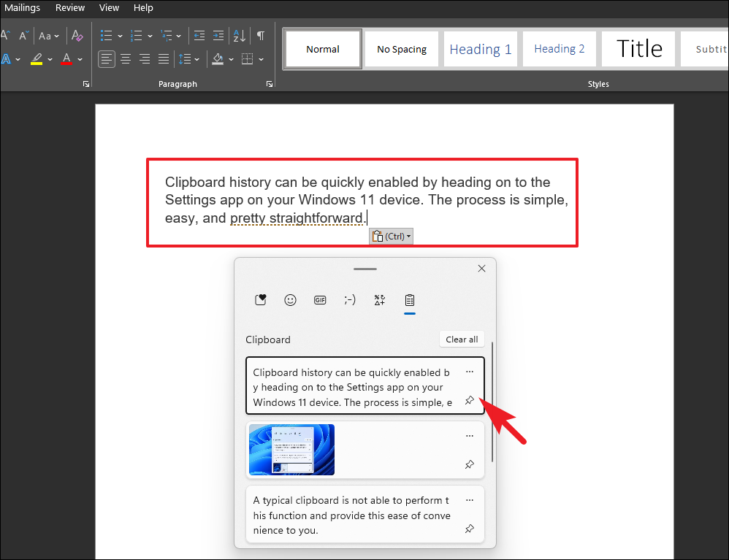The width and height of the screenshot is (729, 560).
Task: Click the red Font Color swatch
Action: pos(66,58)
